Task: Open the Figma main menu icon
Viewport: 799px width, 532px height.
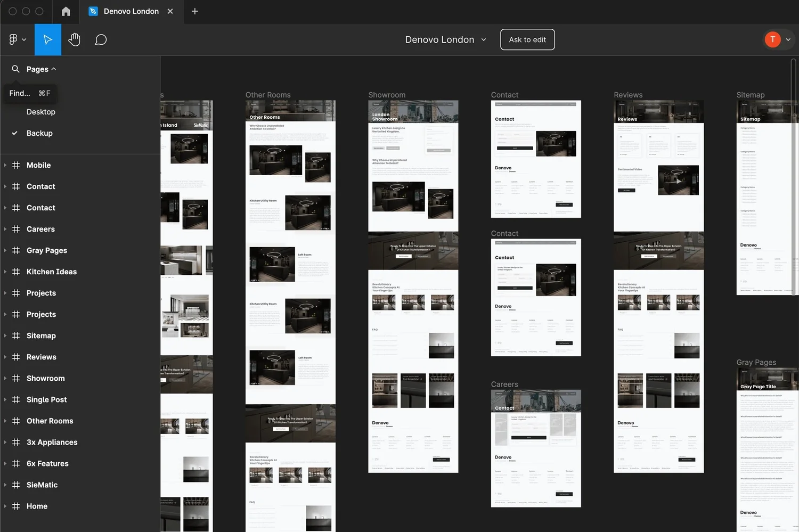Action: [13, 39]
